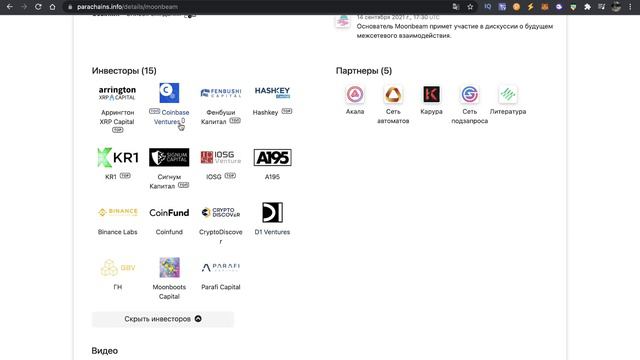This screenshot has width=640, height=360.
Task: Open the Moonboots Capital text link
Action: click(x=169, y=292)
